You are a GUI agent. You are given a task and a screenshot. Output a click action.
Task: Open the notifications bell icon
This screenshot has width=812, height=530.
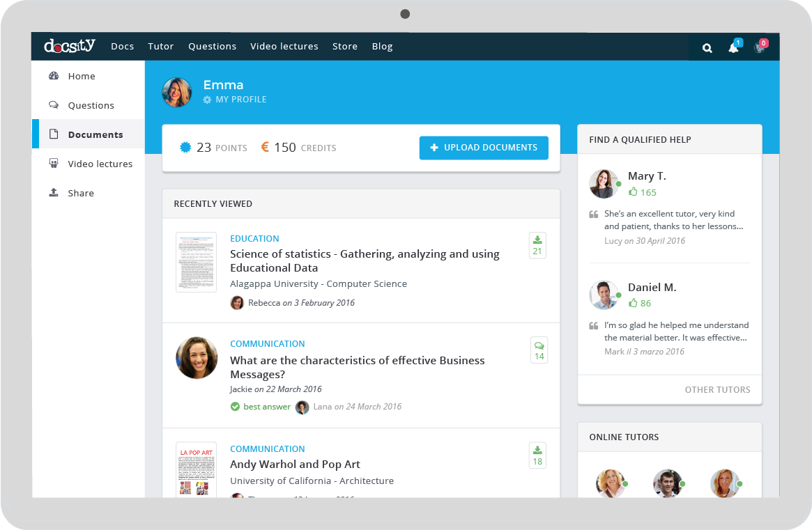(x=733, y=48)
